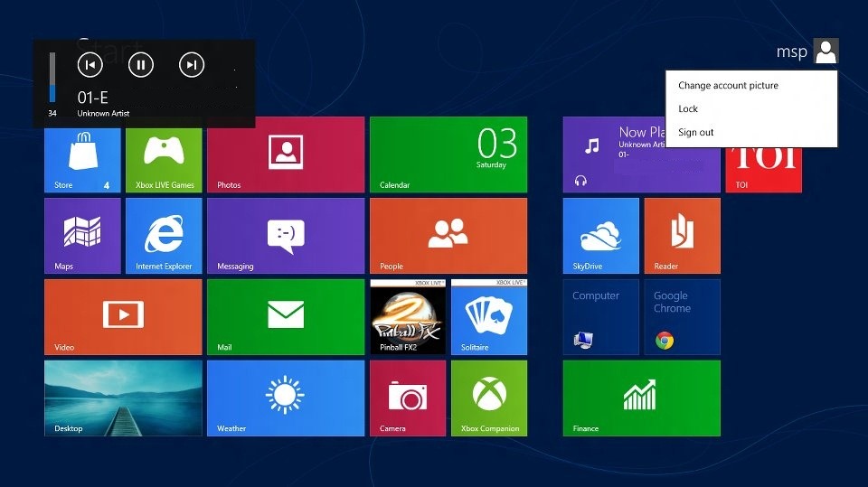
Task: Skip to the next track
Action: pos(192,65)
